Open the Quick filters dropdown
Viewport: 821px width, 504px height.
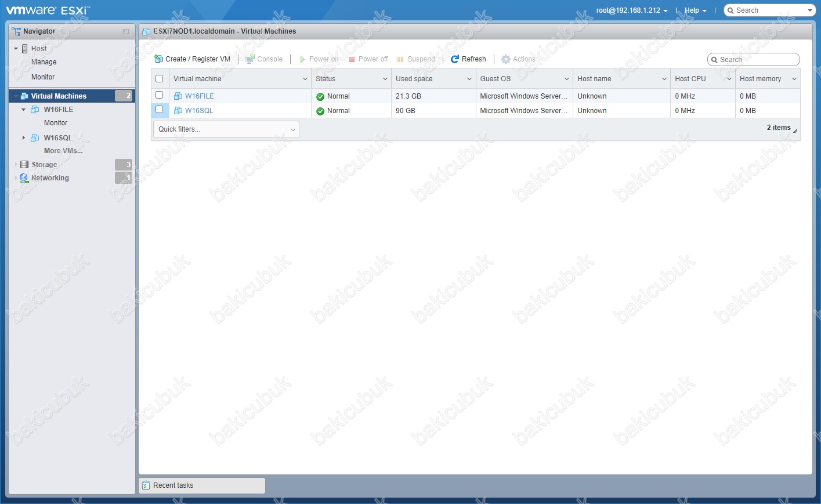pos(226,129)
